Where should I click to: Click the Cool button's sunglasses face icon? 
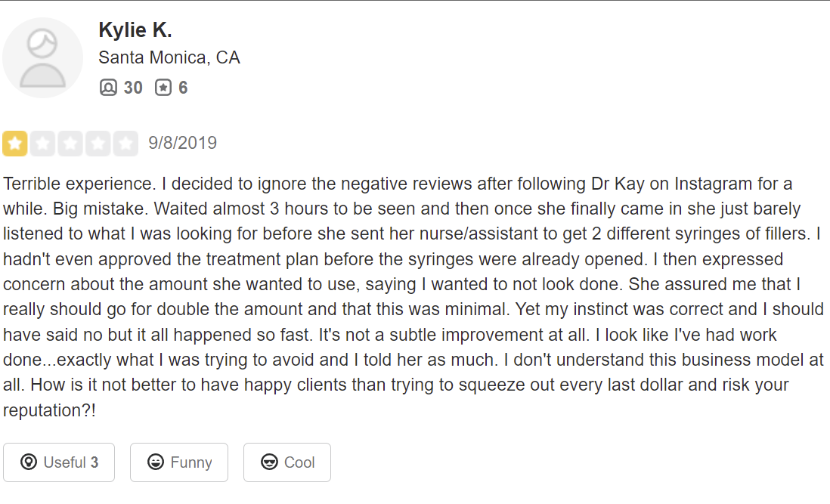[x=269, y=462]
